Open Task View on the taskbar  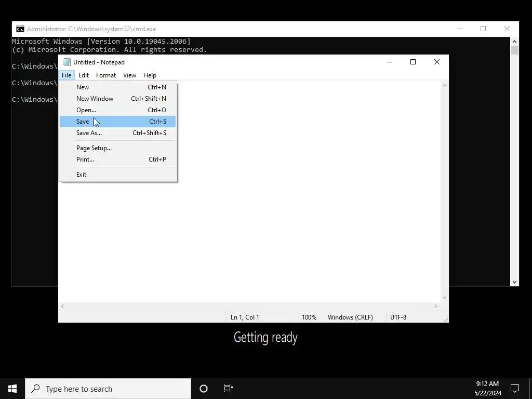tap(229, 389)
